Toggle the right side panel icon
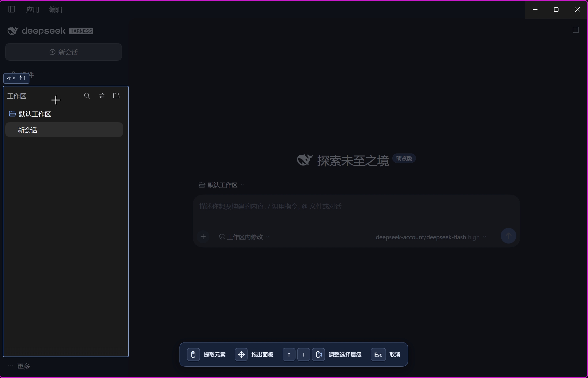This screenshot has height=378, width=588. pyautogui.click(x=576, y=30)
